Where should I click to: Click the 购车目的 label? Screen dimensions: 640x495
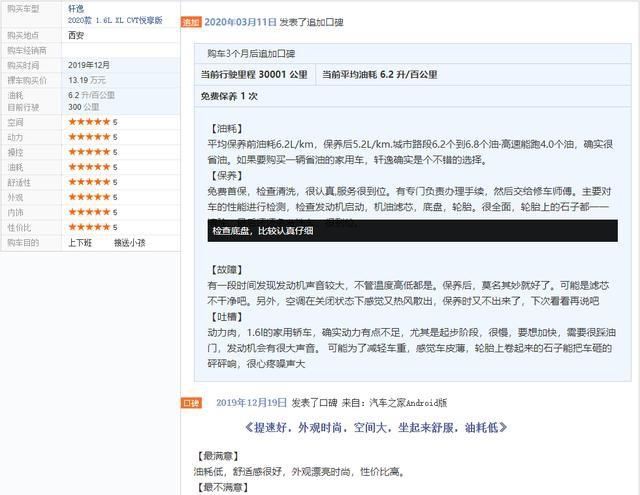coord(23,243)
